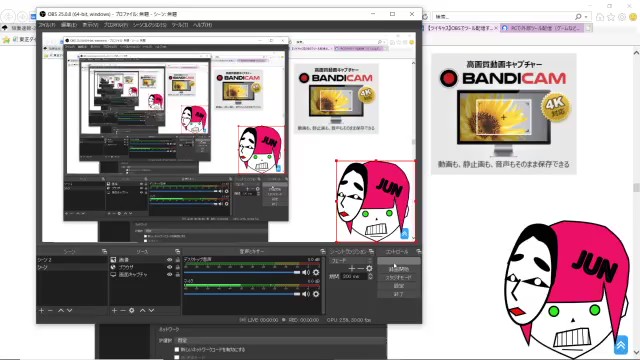
Task: Click the スタジオモード button
Action: coord(398,278)
